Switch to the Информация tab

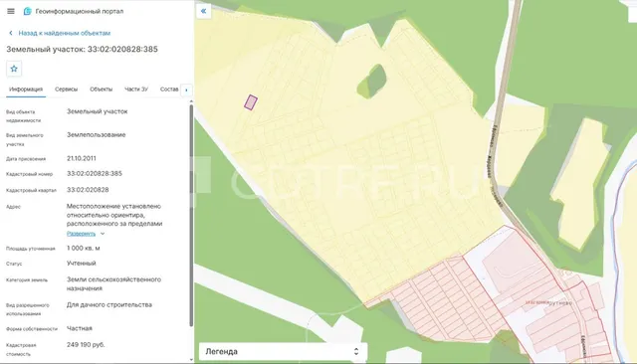[26, 90]
